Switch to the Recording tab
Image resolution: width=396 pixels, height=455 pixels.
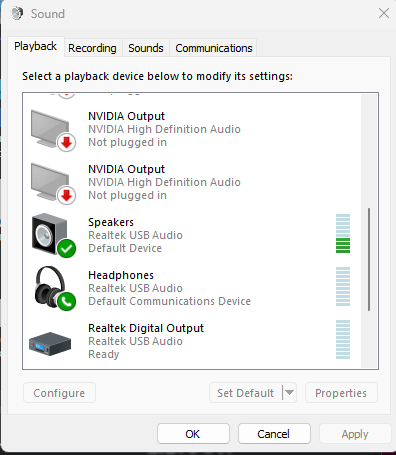[92, 48]
